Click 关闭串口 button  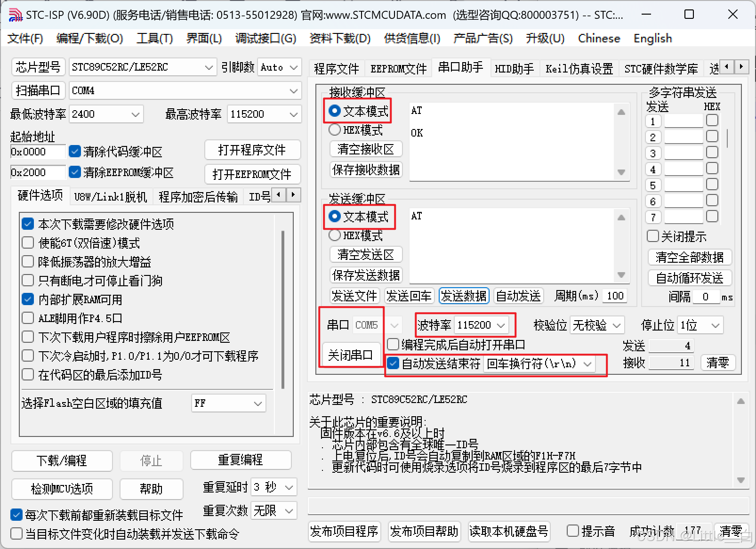pos(350,354)
